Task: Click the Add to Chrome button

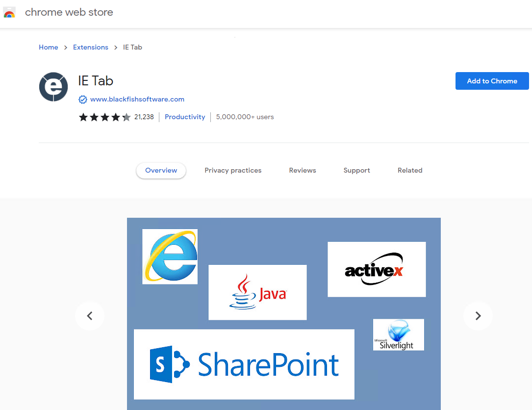Action: tap(492, 81)
